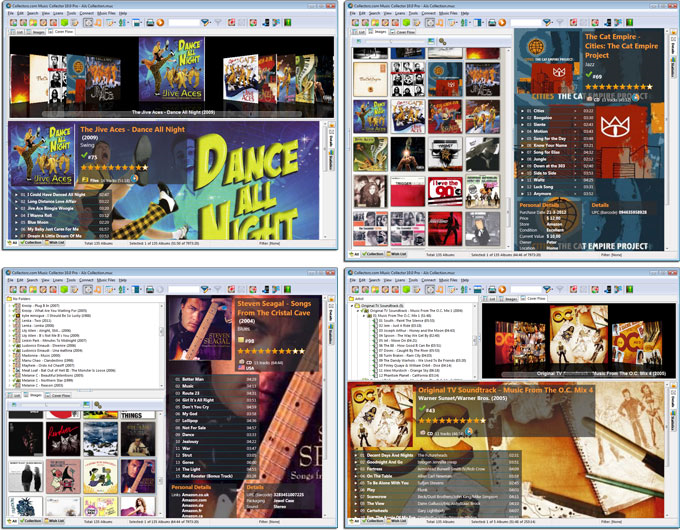Click printer icon in Steven Seagal window toolbar
This screenshot has height=530, width=680.
150,289
